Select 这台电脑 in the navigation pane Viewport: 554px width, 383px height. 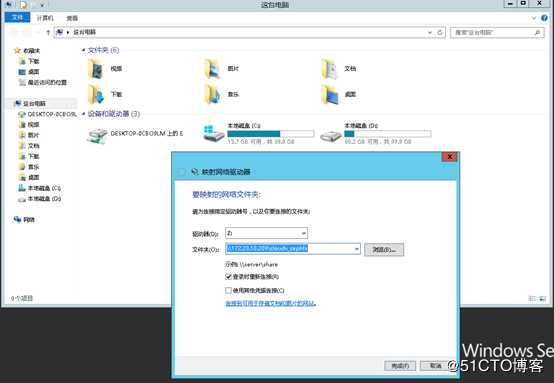tap(30, 104)
